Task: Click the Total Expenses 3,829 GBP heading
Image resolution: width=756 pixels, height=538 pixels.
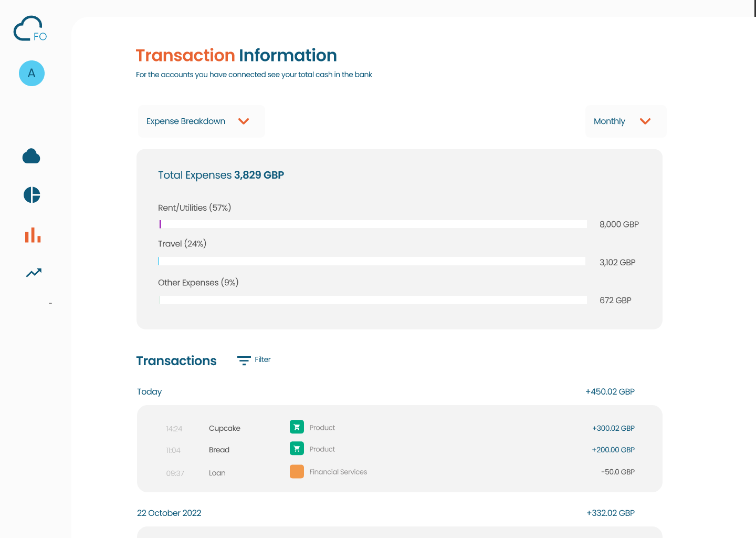Action: 220,174
